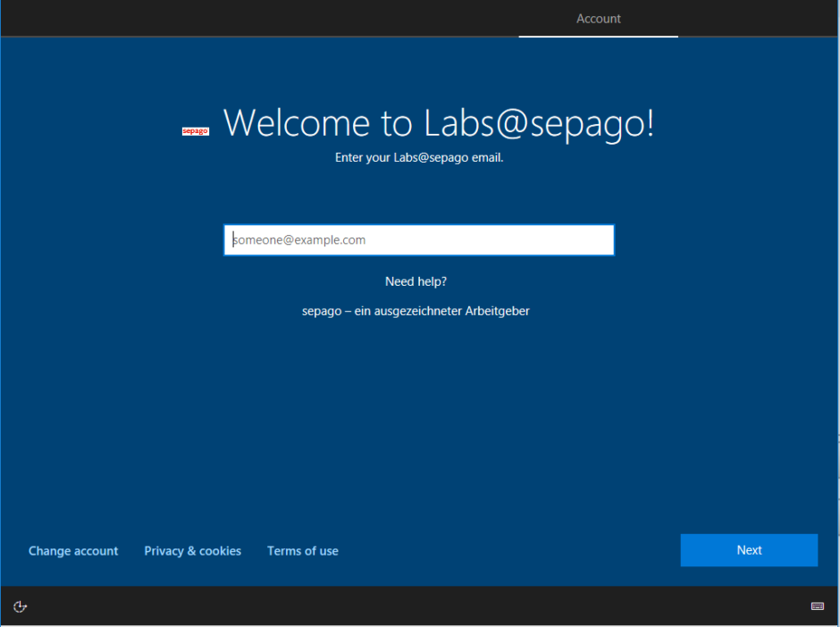Click the scrollbar on the right edge
840x627 pixels.
pos(836,313)
